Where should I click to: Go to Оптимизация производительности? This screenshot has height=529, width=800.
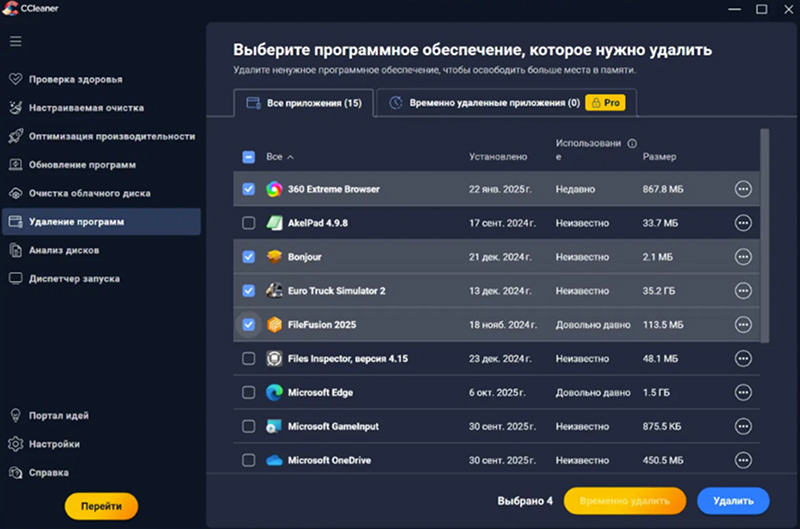[101, 136]
